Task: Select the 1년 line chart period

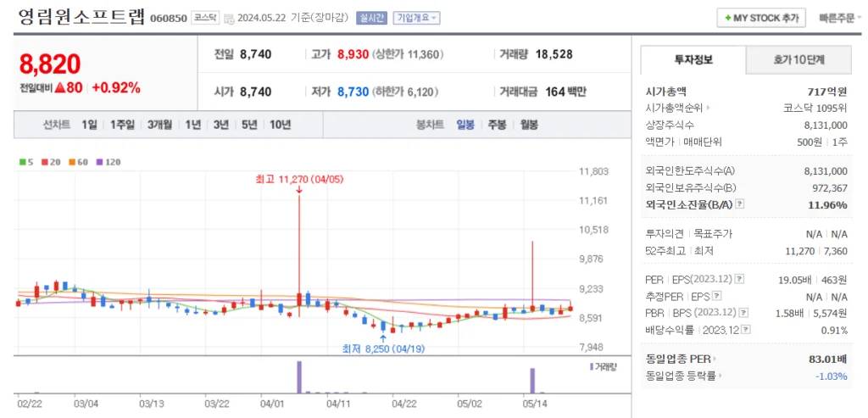Action: point(192,125)
